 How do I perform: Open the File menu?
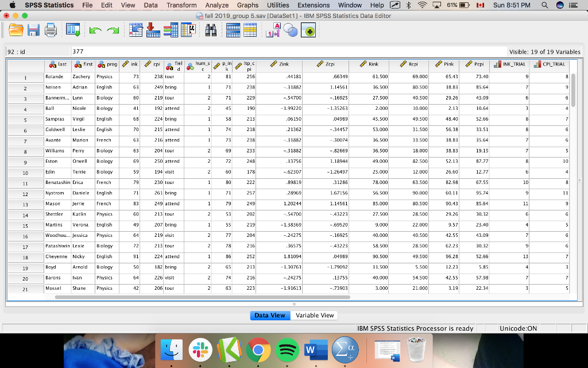click(87, 5)
